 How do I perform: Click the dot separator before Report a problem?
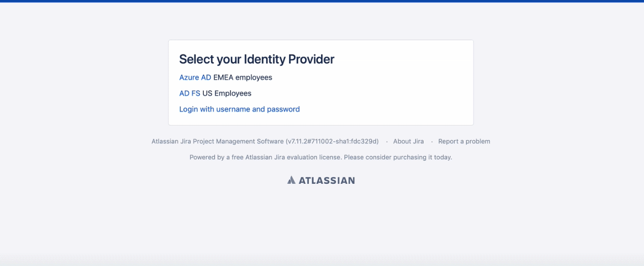tap(432, 141)
